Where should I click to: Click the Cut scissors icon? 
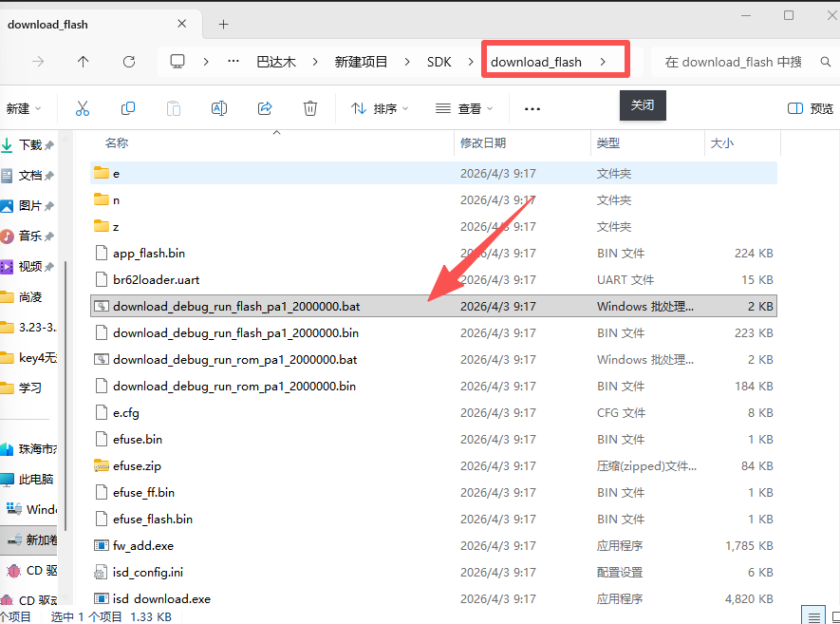pyautogui.click(x=82, y=108)
